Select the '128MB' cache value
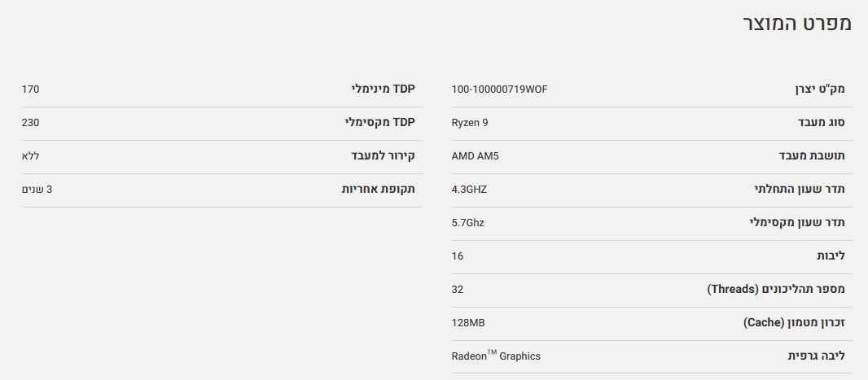Screen dimensions: 868x380 tap(468, 322)
